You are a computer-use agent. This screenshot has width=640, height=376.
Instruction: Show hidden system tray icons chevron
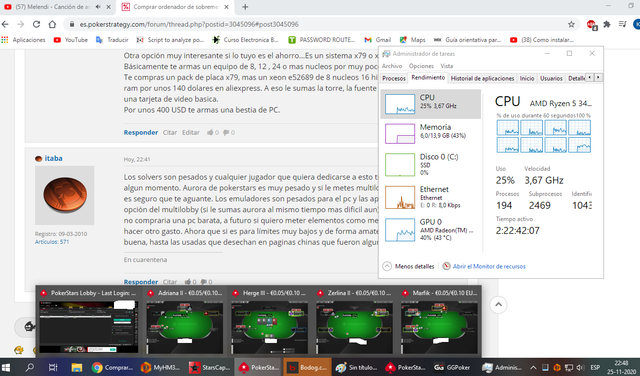533,367
